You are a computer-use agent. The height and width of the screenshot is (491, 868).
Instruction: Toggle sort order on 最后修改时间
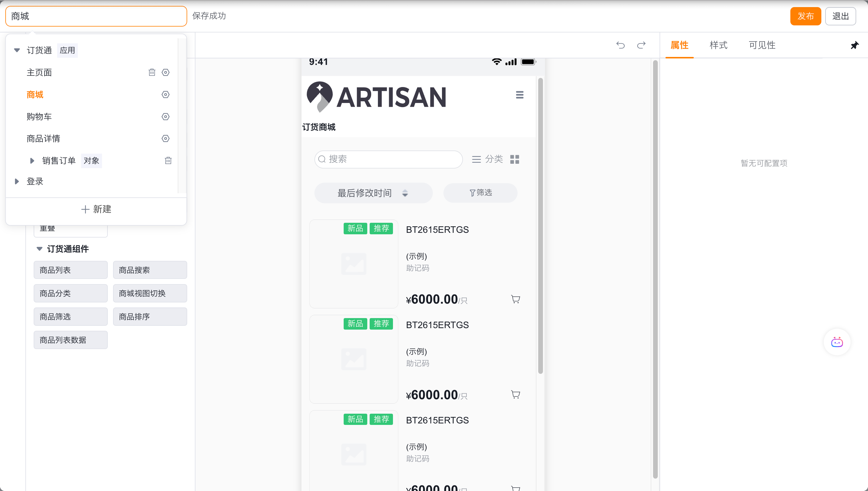point(405,193)
